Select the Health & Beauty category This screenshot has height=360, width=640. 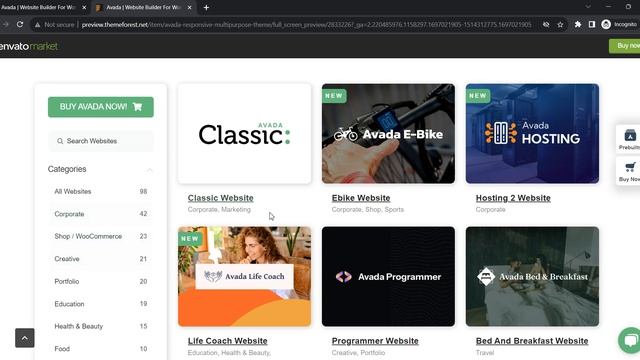point(101,326)
